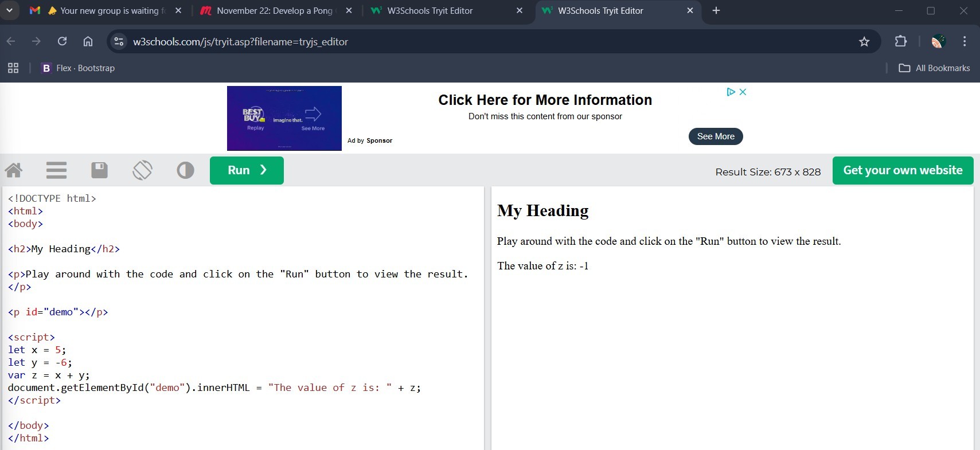
Task: Click the W3Schools home icon
Action: point(14,170)
